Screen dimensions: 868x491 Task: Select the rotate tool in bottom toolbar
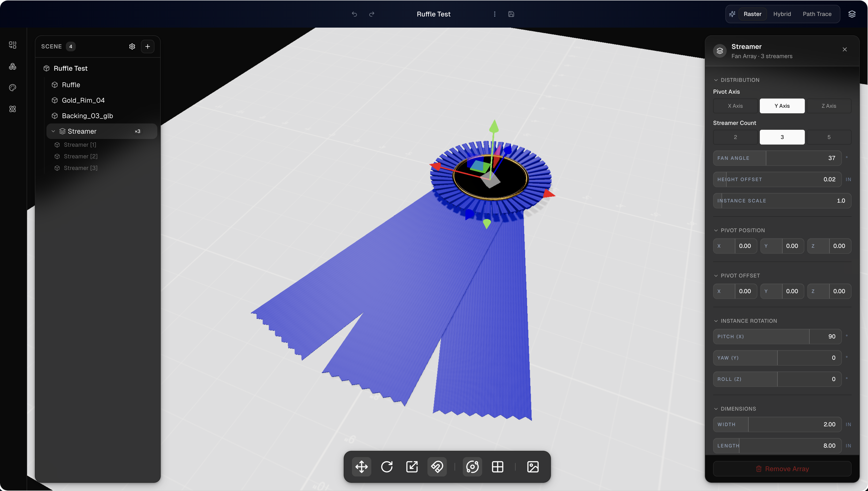387,467
